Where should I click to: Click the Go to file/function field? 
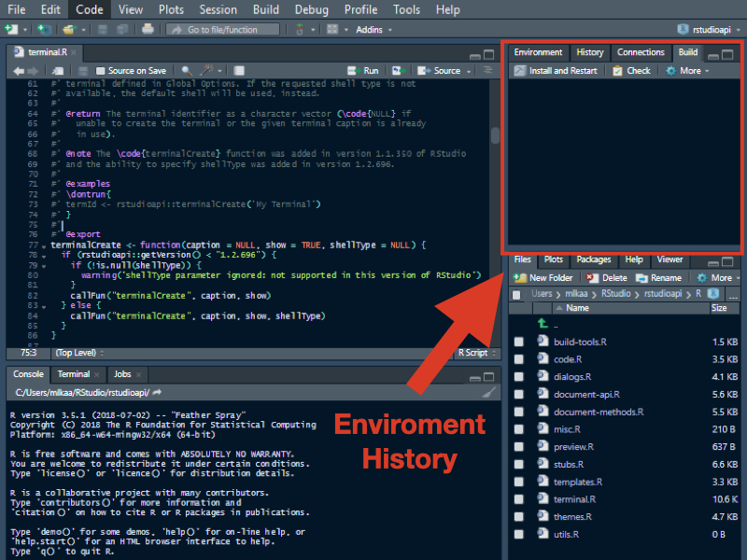coord(222,30)
